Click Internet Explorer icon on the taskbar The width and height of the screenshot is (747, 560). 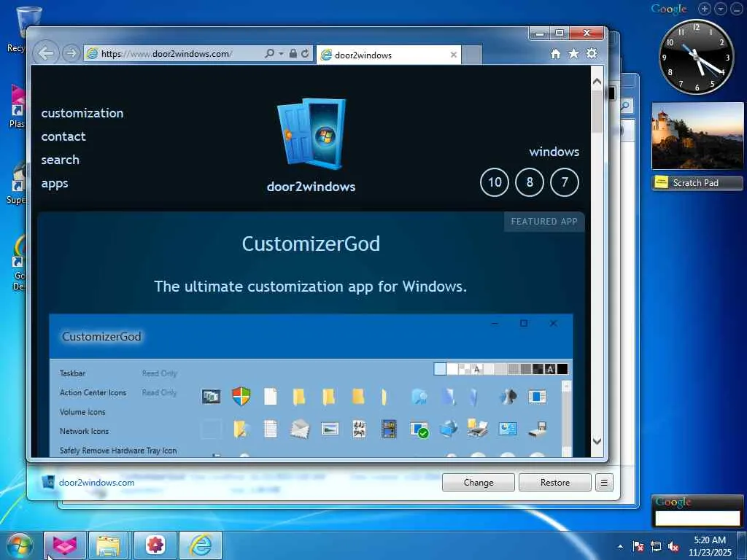201,545
